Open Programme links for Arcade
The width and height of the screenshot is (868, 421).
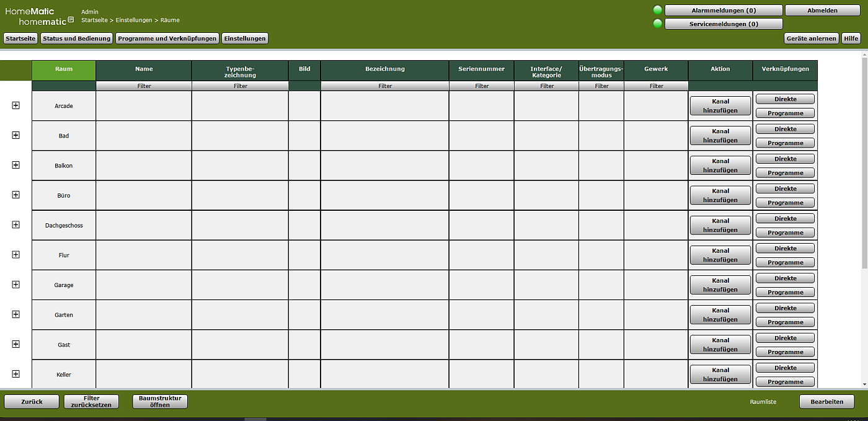(x=786, y=113)
